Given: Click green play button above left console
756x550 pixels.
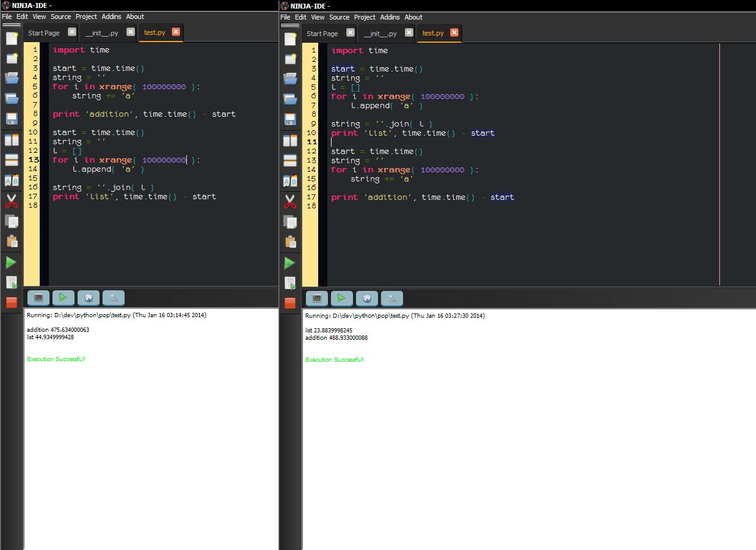Looking at the screenshot, I should [x=63, y=298].
